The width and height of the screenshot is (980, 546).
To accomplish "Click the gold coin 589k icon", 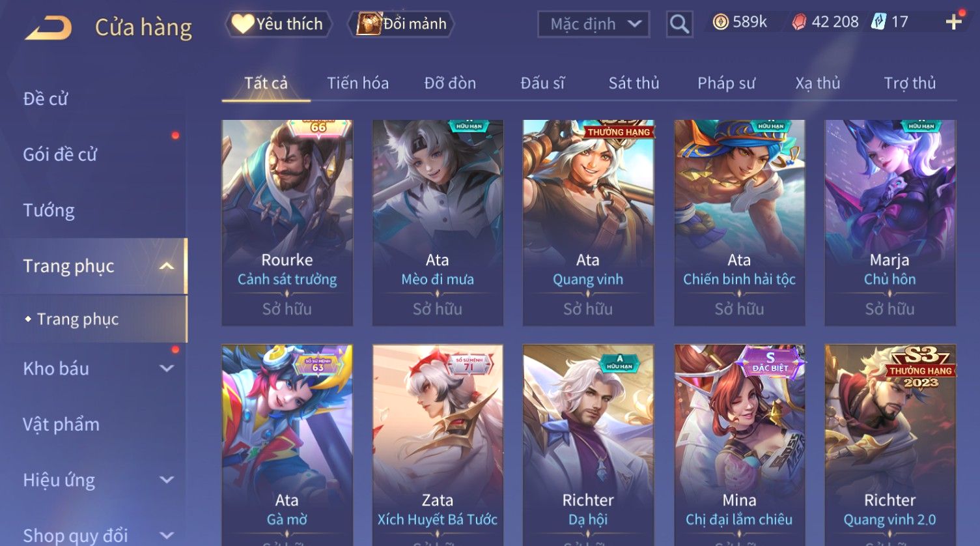I will pos(720,22).
